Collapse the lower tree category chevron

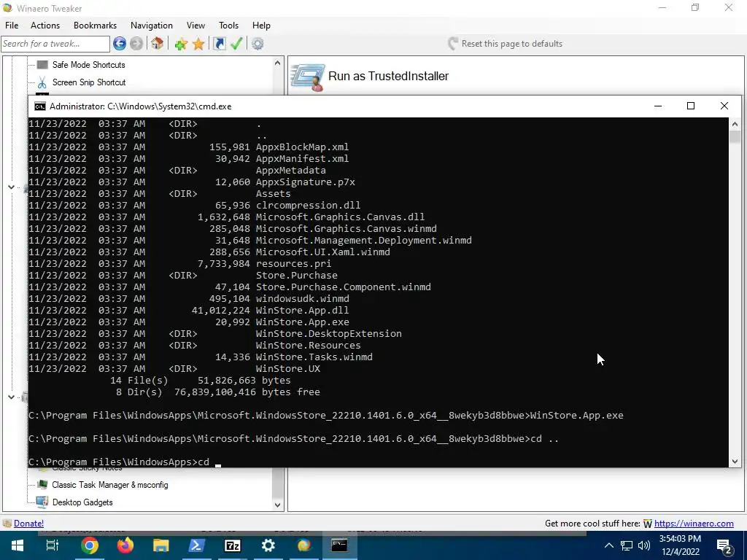pos(11,396)
